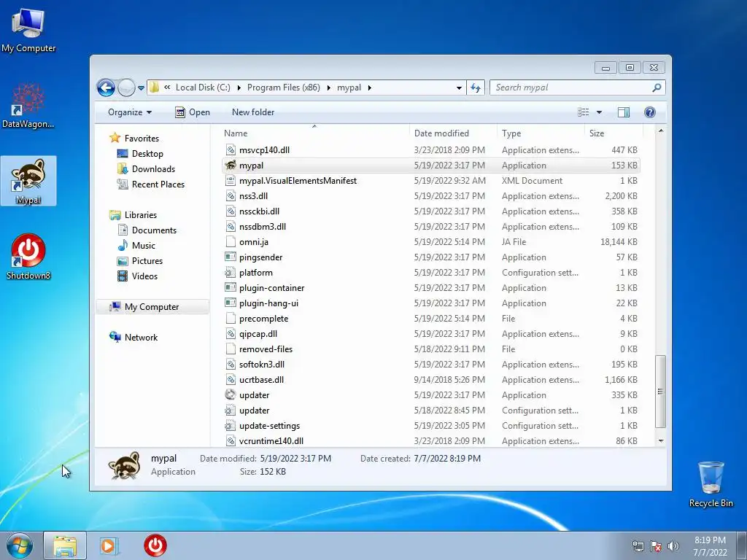747x560 pixels.
Task: Expand the mypal path chevron
Action: (x=370, y=87)
